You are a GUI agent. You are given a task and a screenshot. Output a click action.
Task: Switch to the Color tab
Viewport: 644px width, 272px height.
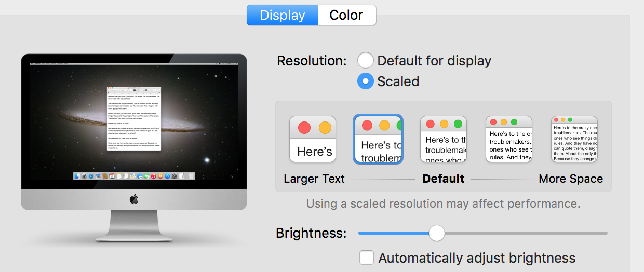pyautogui.click(x=346, y=15)
